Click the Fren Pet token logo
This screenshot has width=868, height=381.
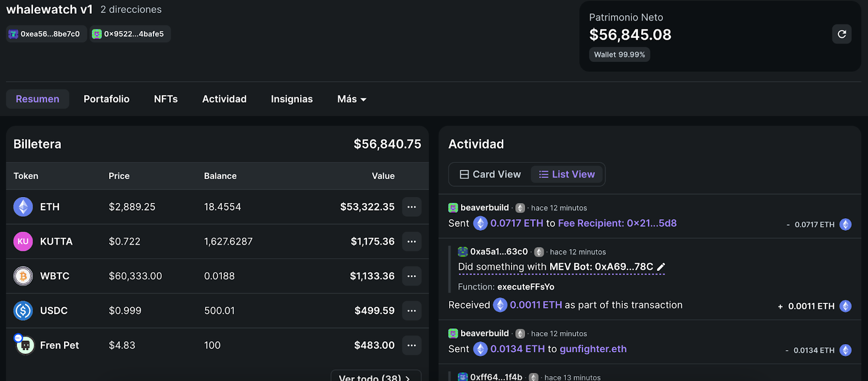pyautogui.click(x=24, y=345)
